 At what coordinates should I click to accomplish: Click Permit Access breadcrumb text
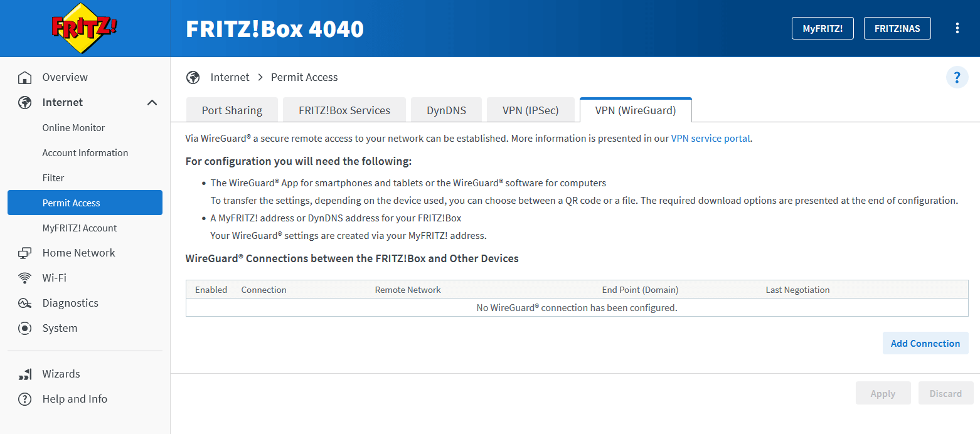point(304,77)
